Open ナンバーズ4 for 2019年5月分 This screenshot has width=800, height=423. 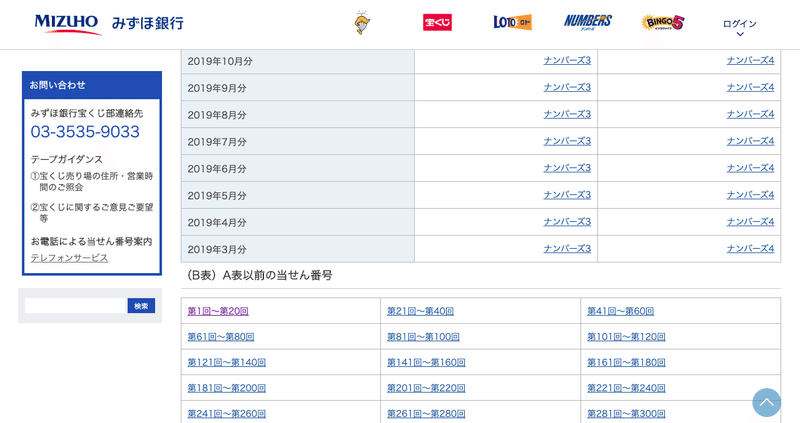click(x=750, y=195)
